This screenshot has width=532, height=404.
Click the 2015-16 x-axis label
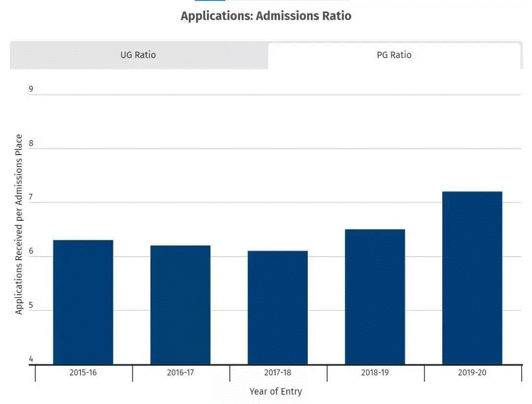tap(83, 372)
